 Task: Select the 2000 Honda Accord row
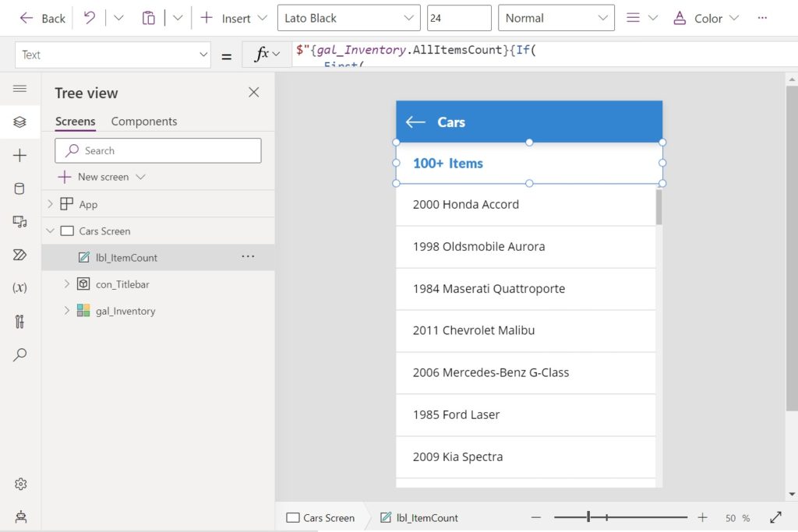click(526, 204)
